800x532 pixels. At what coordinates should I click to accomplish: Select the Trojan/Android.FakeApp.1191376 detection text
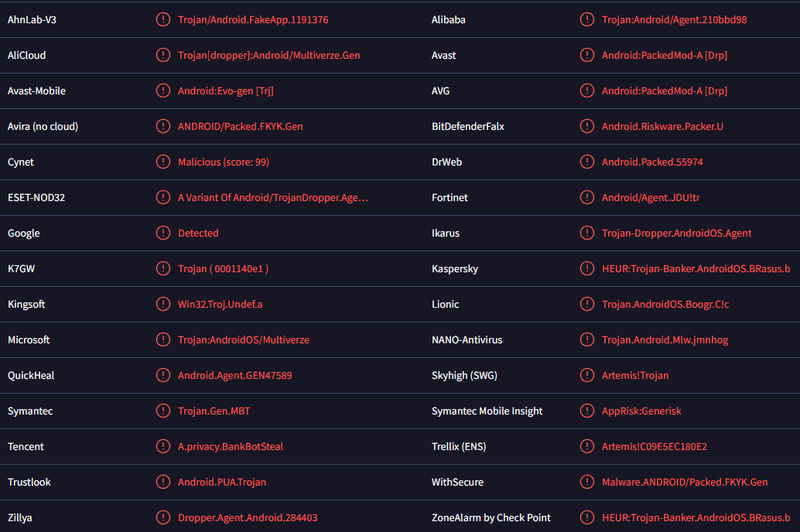[253, 20]
